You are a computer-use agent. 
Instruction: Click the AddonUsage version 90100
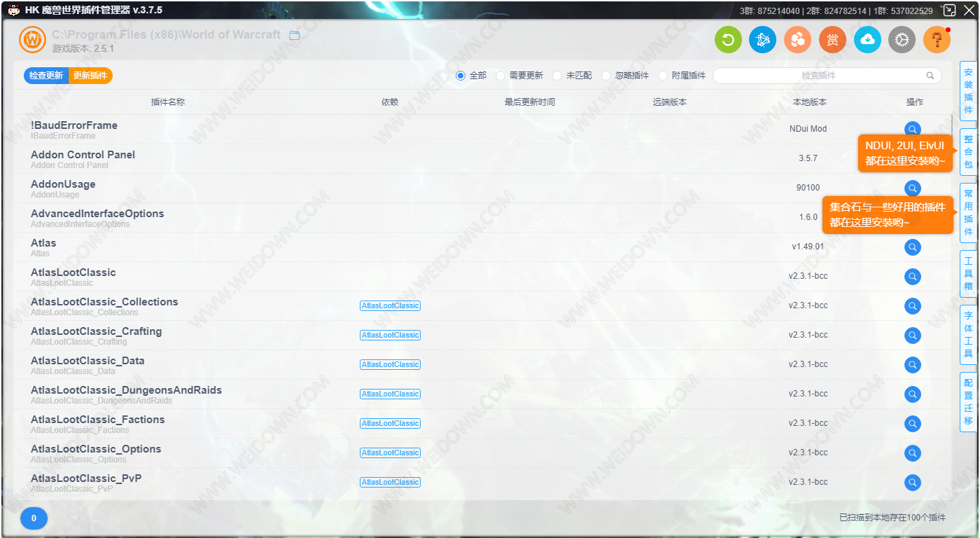click(808, 188)
